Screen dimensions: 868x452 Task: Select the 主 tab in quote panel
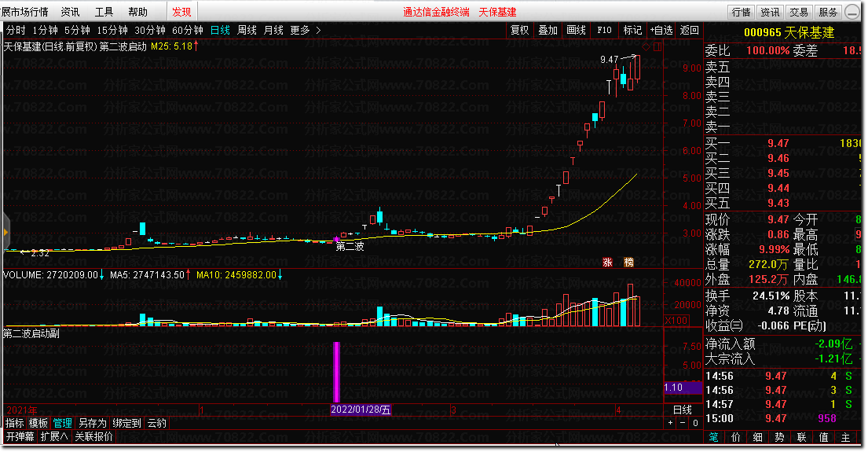click(845, 437)
